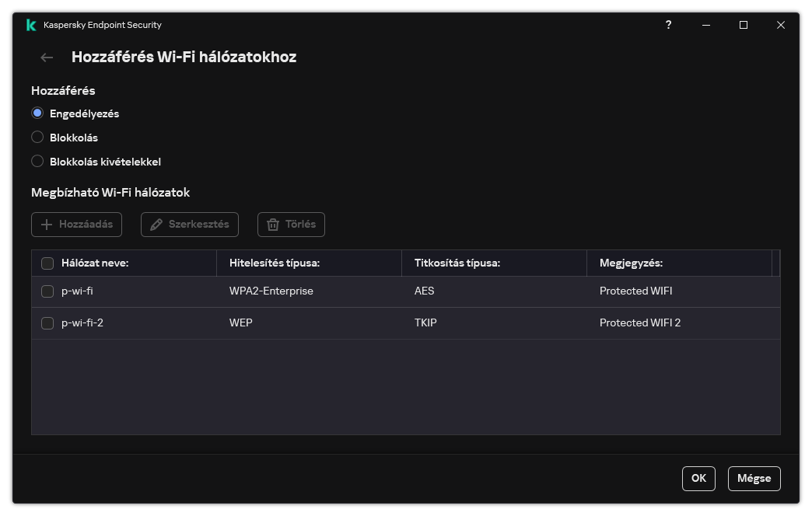
Task: Sort by Hitelesítés típusa column header
Action: 275,263
